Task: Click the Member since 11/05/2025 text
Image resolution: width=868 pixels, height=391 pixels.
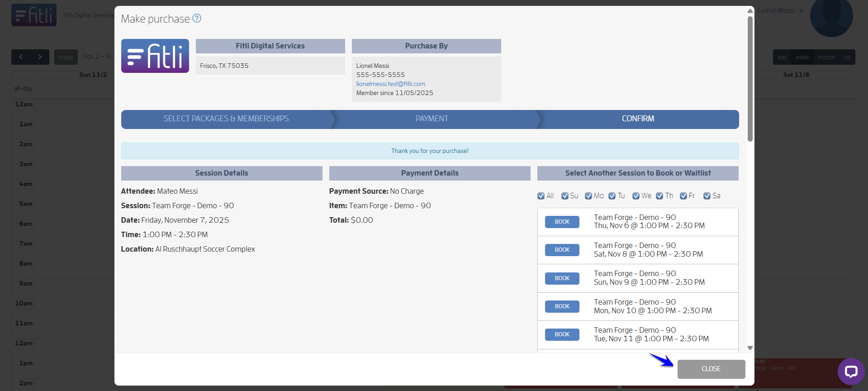Action: pos(395,93)
